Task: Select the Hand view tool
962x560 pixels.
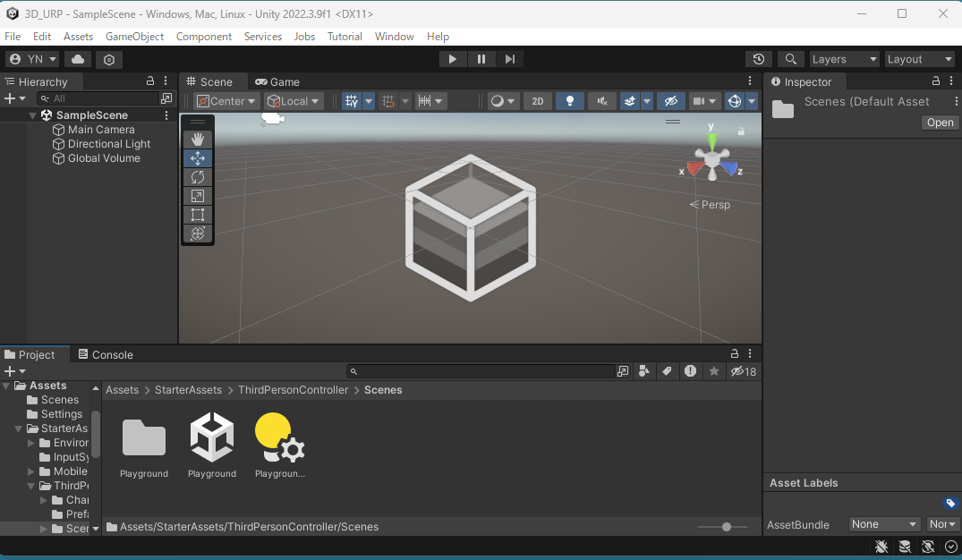Action: click(x=198, y=140)
